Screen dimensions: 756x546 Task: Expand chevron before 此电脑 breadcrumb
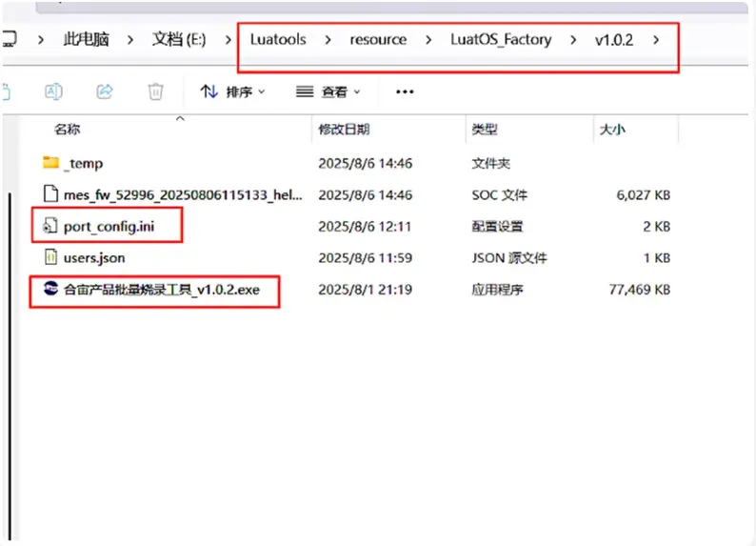click(41, 40)
